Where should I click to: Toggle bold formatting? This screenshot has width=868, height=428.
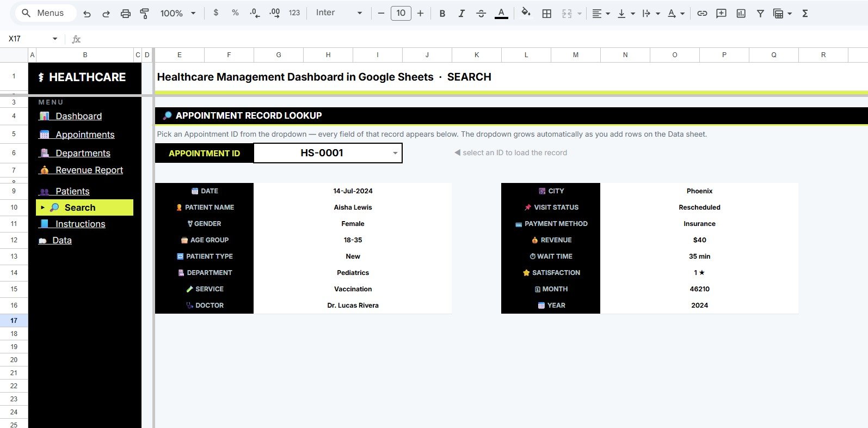[442, 13]
